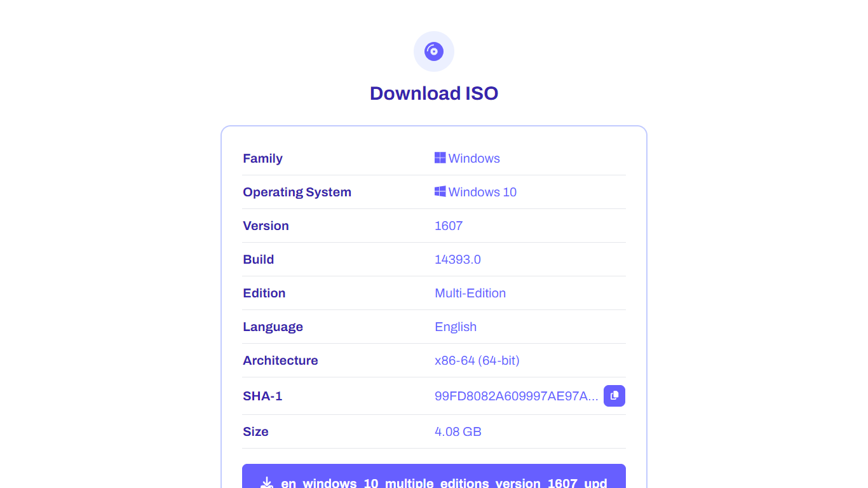Viewport: 868px width, 488px height.
Task: Click the Version row label
Action: (x=266, y=226)
